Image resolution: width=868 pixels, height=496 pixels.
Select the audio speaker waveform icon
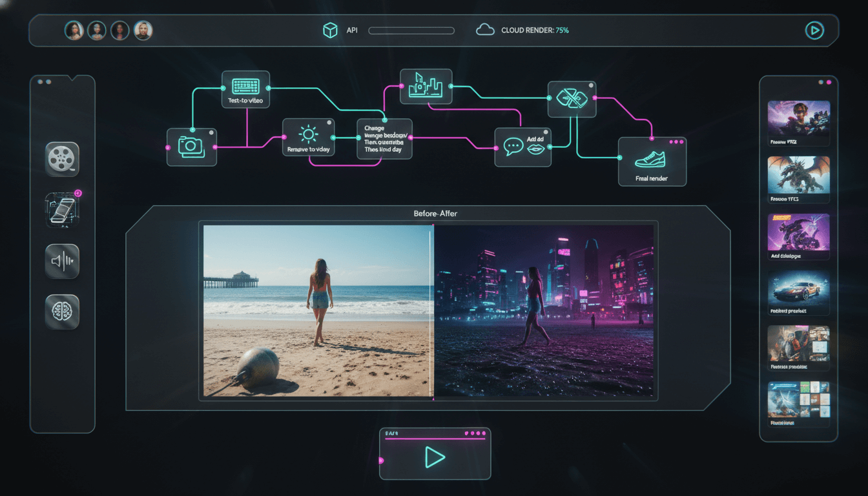click(x=62, y=261)
